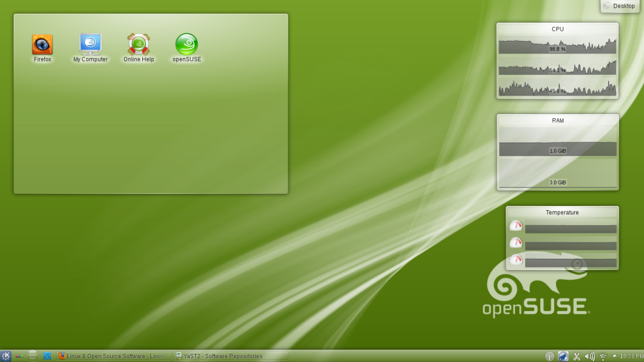The height and width of the screenshot is (362, 644).
Task: Click the wireless network tray icon
Action: tap(602, 356)
